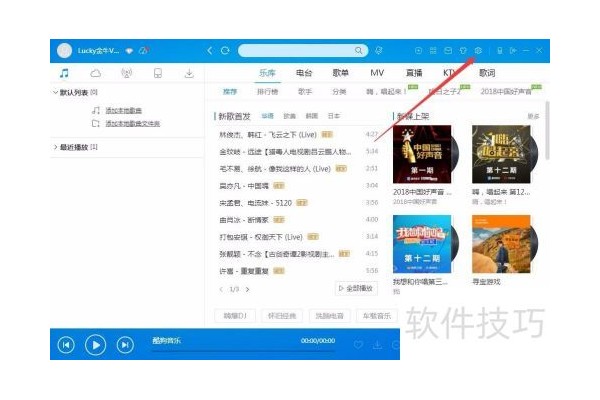Skip to next track
600x400 pixels.
125,345
